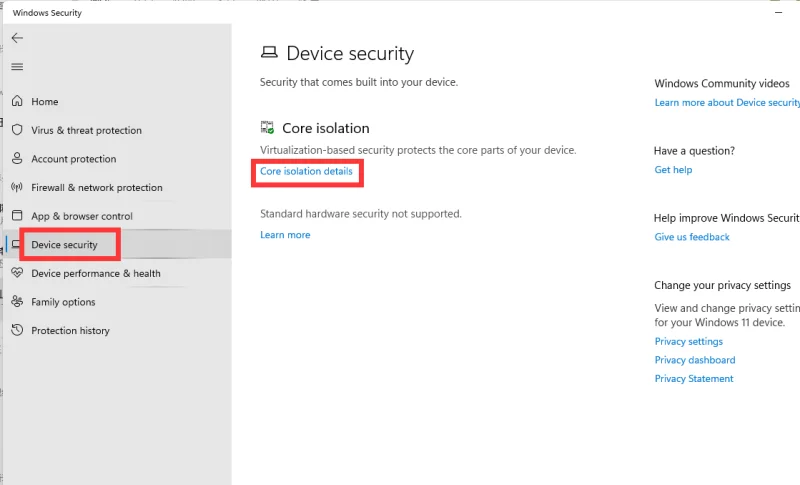Click 'Have a question?' heading
Screen dimensions: 800x485
point(694,150)
